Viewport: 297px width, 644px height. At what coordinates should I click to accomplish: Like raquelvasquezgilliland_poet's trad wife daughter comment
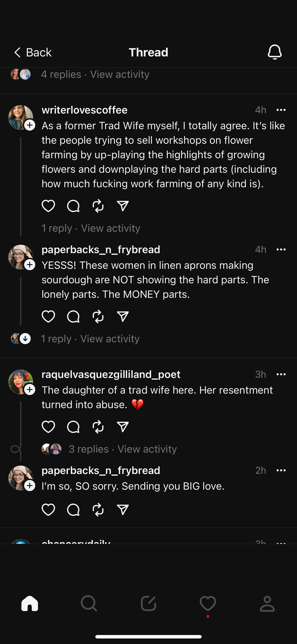click(x=48, y=427)
